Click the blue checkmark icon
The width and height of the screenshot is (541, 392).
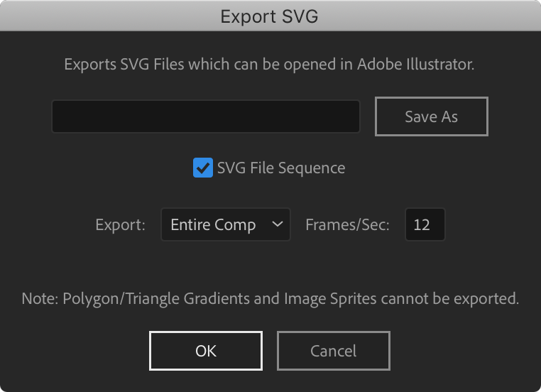(203, 168)
